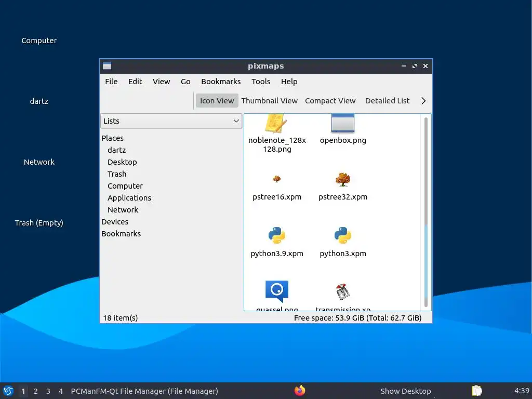
Task: Go to dartz in Places
Action: (x=117, y=150)
